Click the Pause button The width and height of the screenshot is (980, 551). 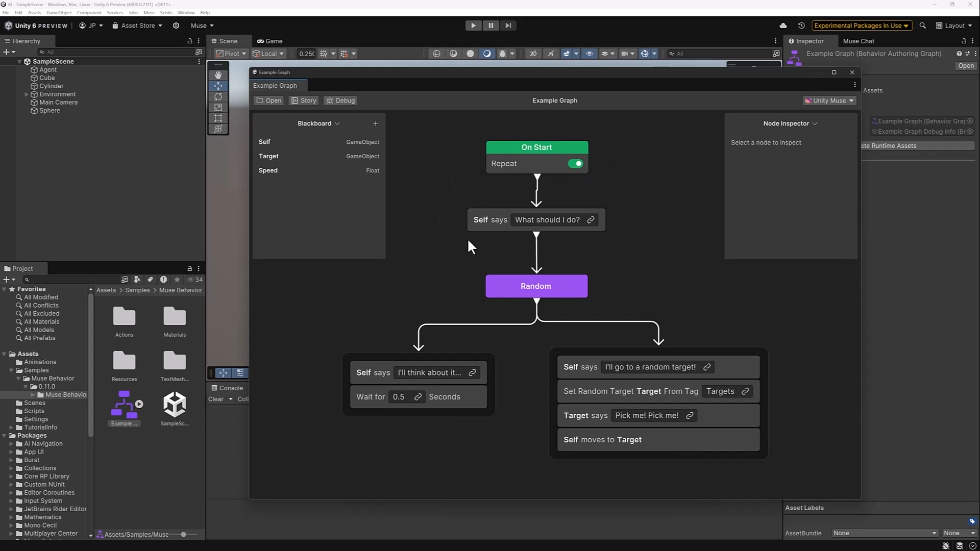click(491, 26)
